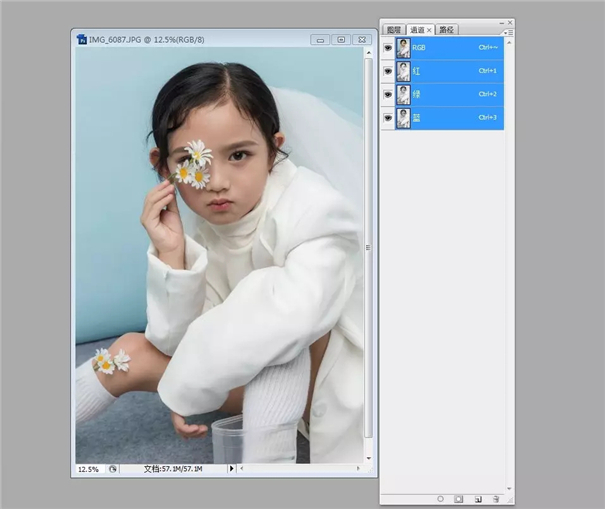Image resolution: width=605 pixels, height=509 pixels.
Task: Click the Ctrl+1 shortcut label
Action: coord(488,71)
